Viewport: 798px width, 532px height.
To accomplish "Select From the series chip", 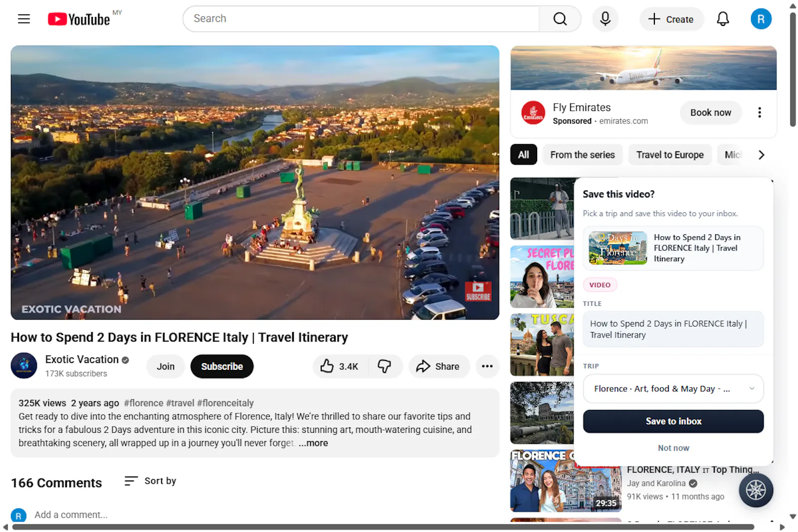I will coord(583,155).
